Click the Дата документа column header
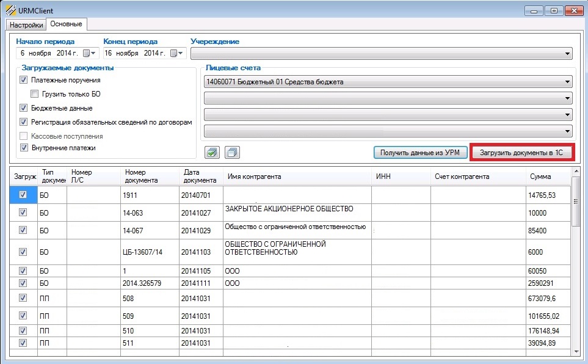 click(201, 177)
